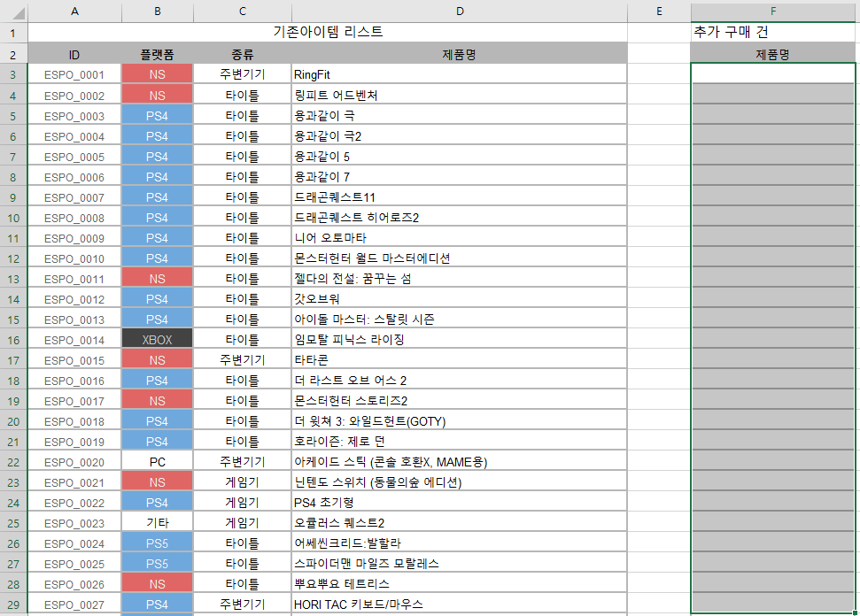
Task: Click the '타타콘' cell
Action: (460, 360)
